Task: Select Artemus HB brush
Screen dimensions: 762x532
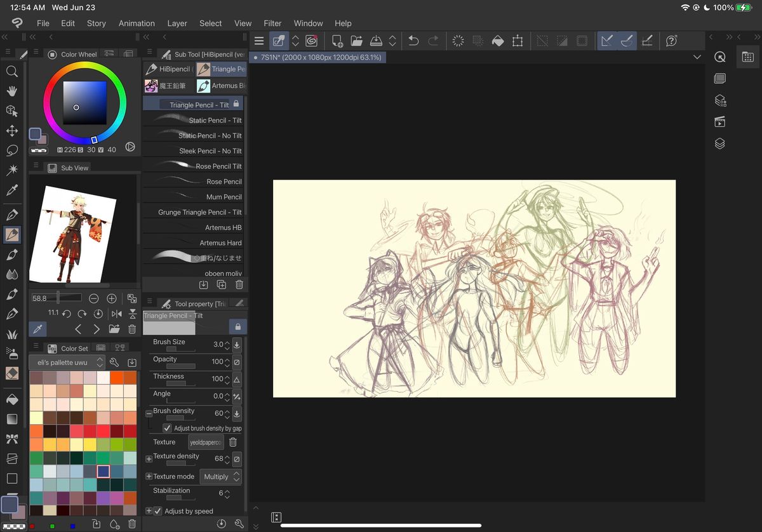Action: point(193,227)
